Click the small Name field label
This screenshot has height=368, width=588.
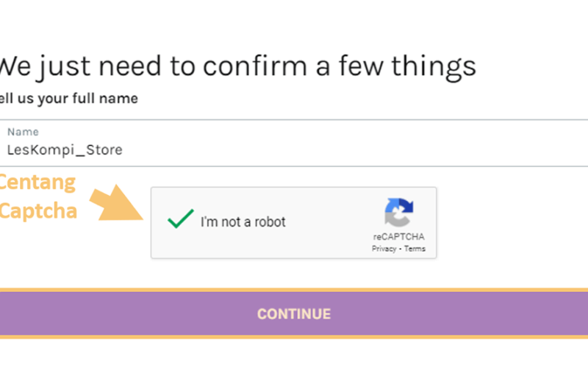24,132
